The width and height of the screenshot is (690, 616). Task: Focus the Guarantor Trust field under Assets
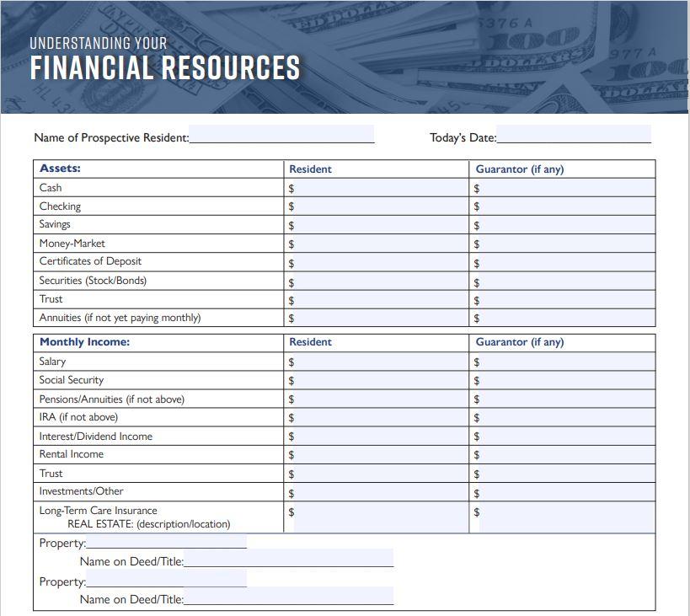(x=567, y=299)
